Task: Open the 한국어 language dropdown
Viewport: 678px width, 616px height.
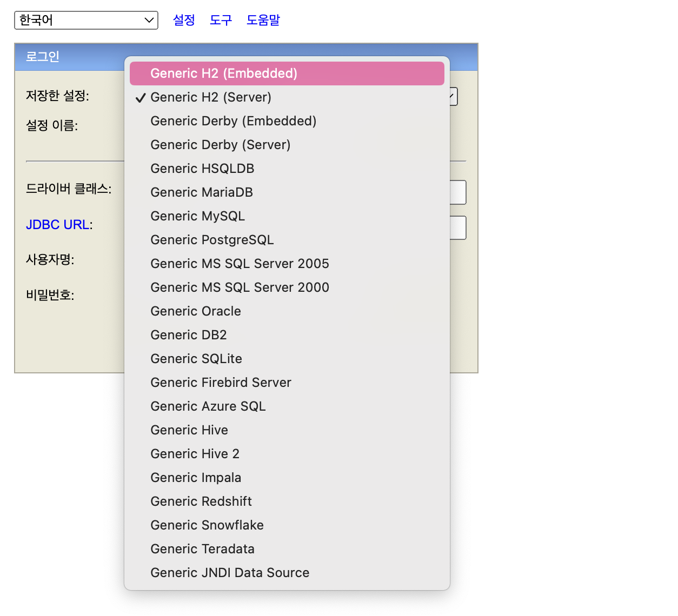Action: click(86, 21)
